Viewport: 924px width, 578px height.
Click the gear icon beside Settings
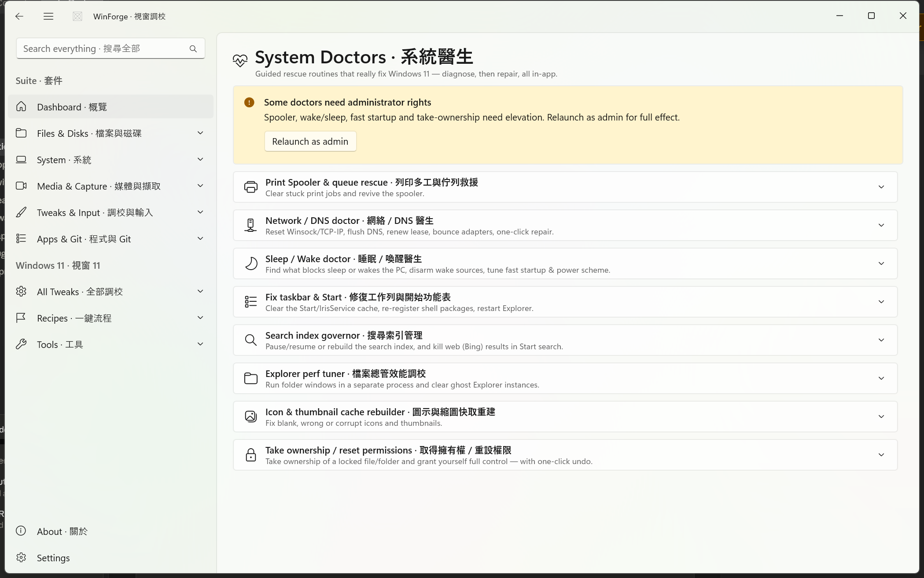coord(21,557)
